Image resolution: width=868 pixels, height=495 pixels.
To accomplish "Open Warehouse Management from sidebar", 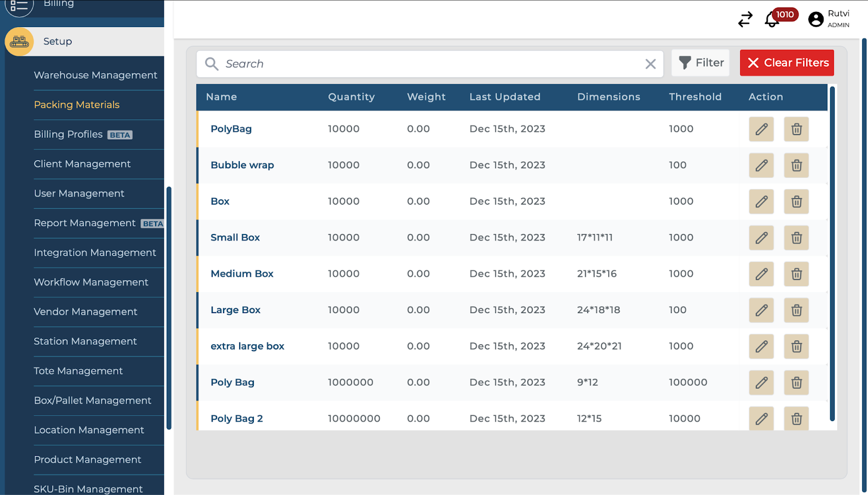I will pyautogui.click(x=95, y=75).
